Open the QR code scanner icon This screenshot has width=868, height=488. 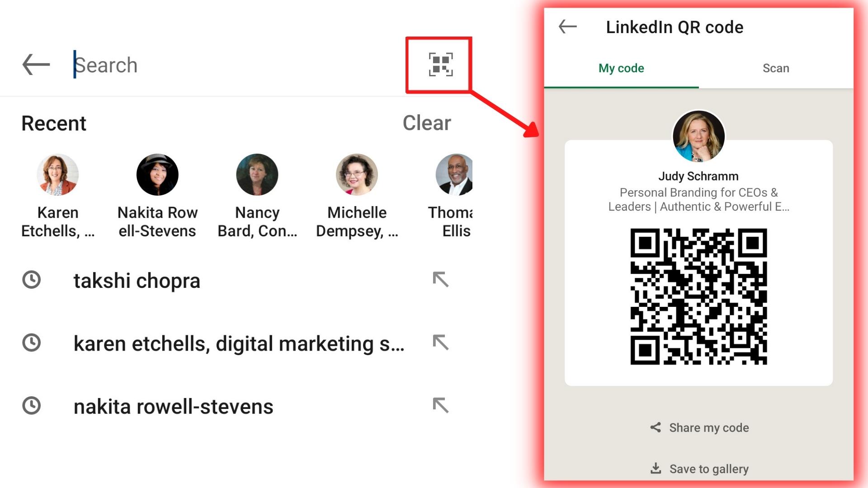coord(441,65)
